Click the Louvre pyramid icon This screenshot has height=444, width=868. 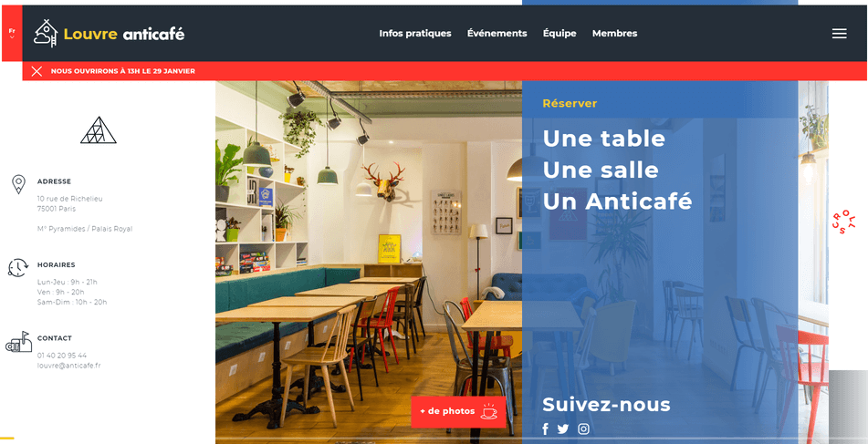99,130
